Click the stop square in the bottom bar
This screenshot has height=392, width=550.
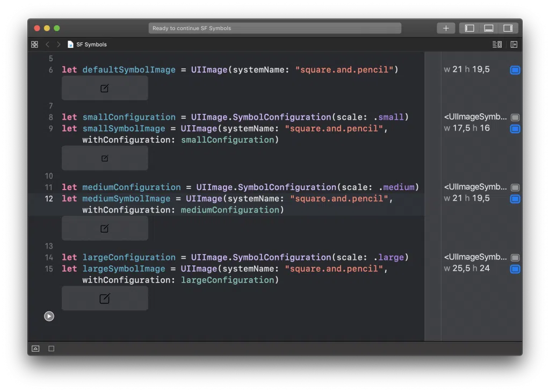coord(51,349)
